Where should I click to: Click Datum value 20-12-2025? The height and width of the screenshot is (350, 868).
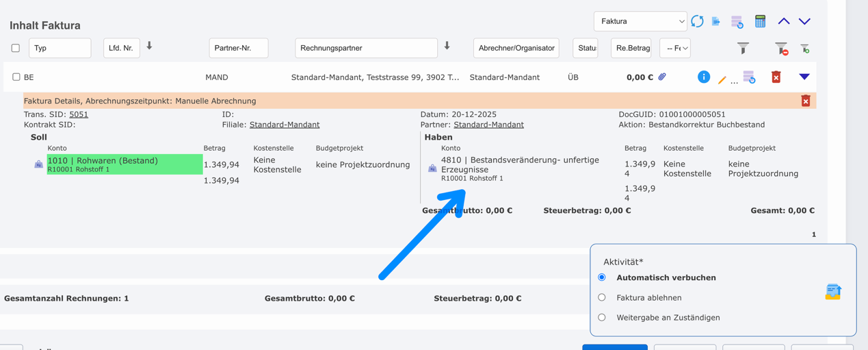point(473,114)
